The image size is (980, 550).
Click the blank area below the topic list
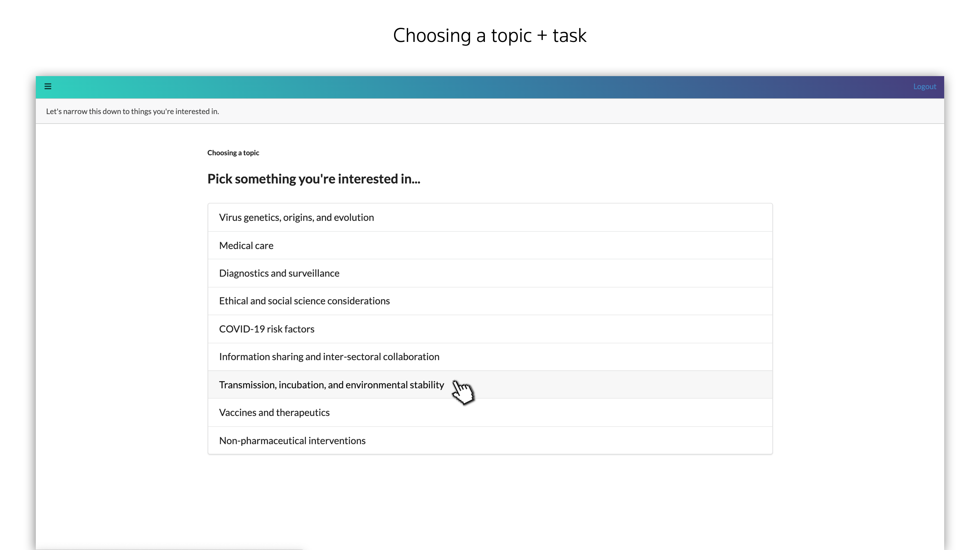click(x=490, y=498)
